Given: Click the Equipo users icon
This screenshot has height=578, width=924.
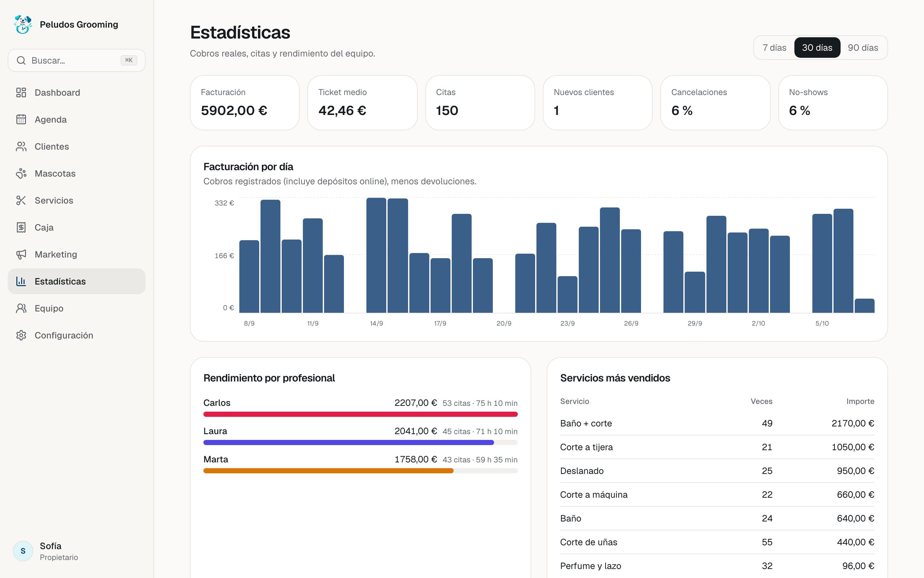Looking at the screenshot, I should [21, 308].
